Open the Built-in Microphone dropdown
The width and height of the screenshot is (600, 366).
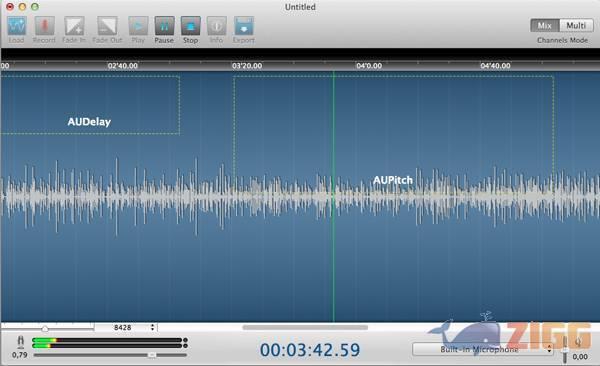(483, 349)
